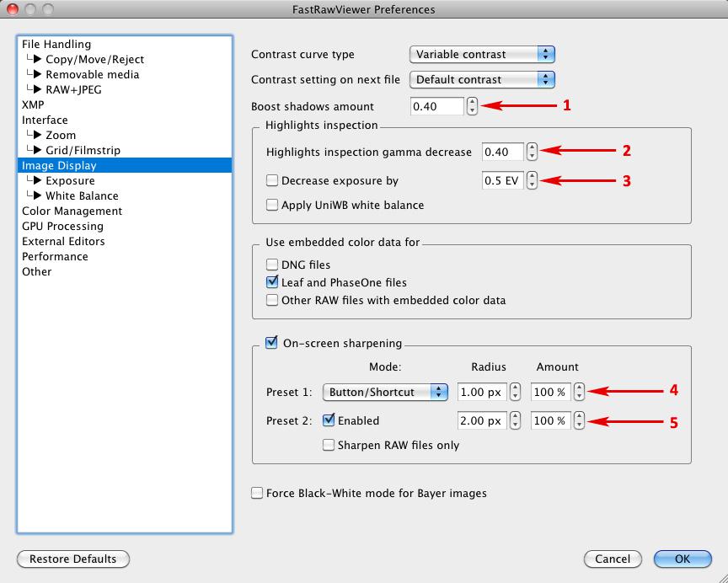Enable Force Black-White mode for Bayer images
The width and height of the screenshot is (728, 583).
pyautogui.click(x=257, y=493)
